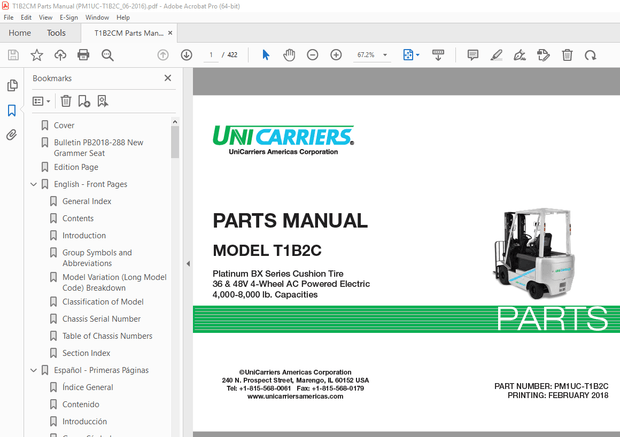Add a comment sticky note
The width and height of the screenshot is (620, 437).
point(473,55)
